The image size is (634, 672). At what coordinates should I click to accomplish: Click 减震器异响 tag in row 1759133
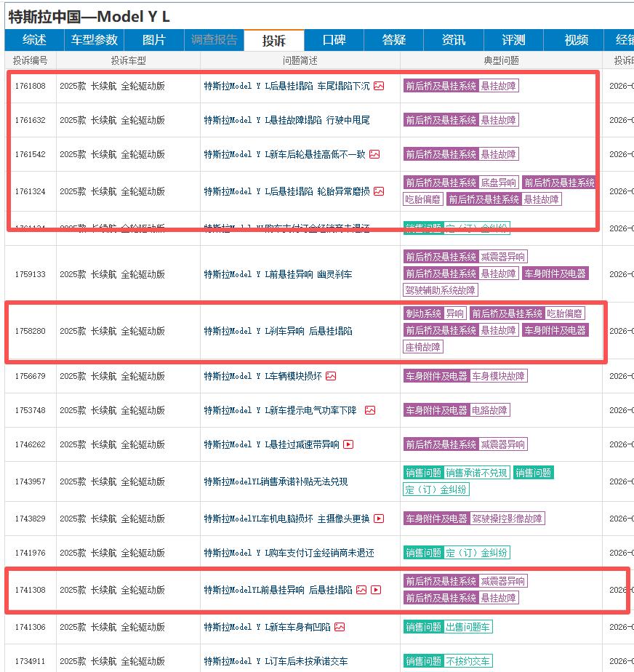click(502, 257)
